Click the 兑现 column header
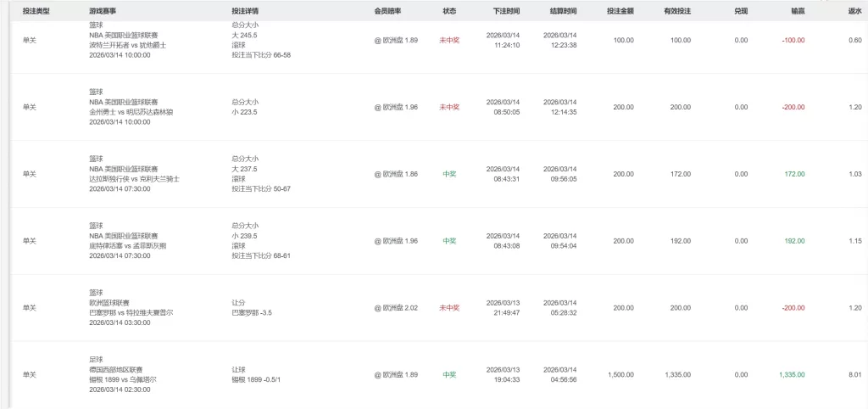The image size is (868, 409). 741,11
